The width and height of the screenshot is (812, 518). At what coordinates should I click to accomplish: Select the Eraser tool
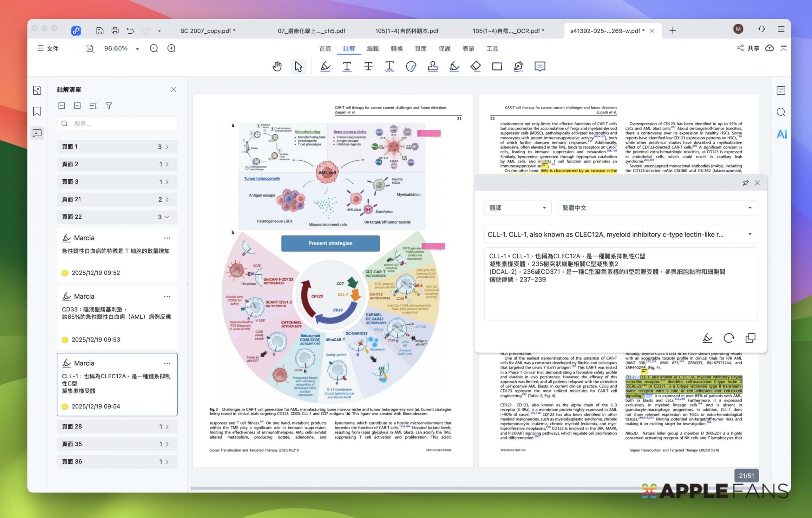pos(476,66)
